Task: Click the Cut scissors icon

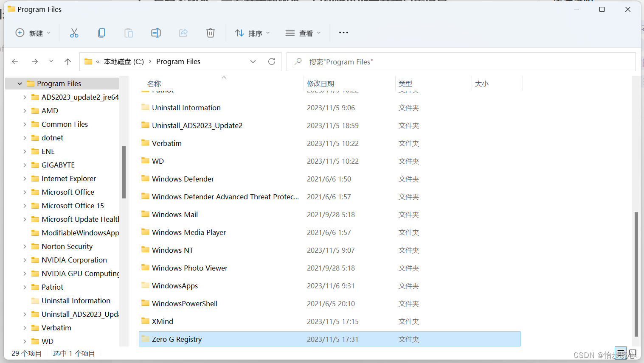Action: (x=74, y=33)
